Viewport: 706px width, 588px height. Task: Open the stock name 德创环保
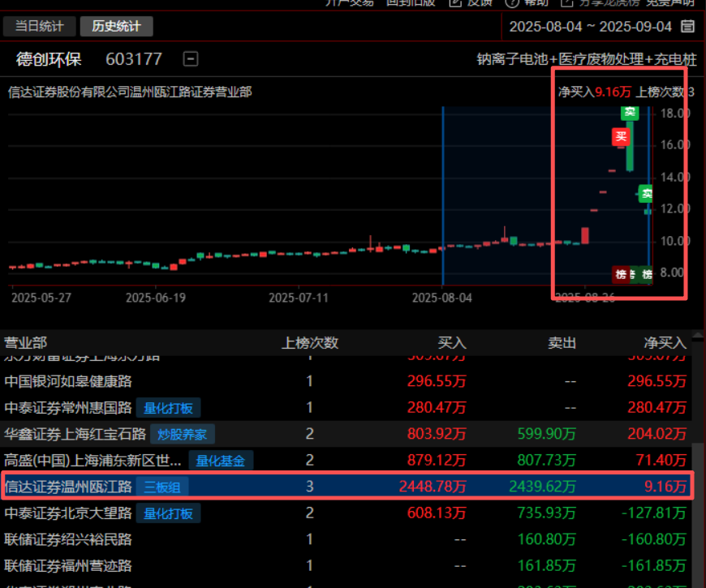[x=49, y=59]
